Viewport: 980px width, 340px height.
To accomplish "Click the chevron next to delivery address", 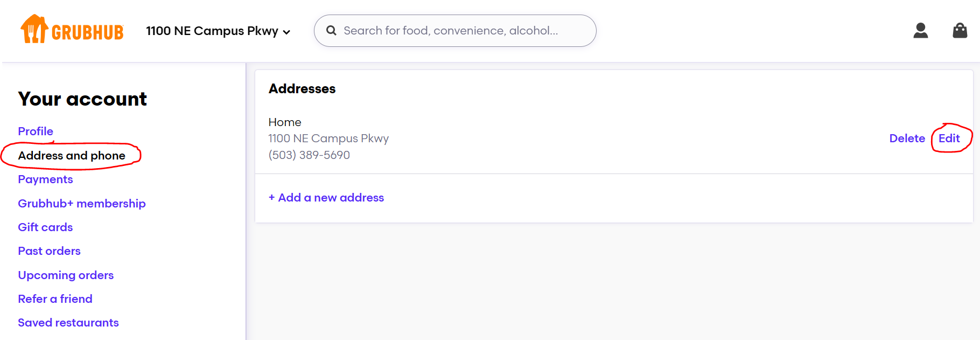I will [286, 32].
